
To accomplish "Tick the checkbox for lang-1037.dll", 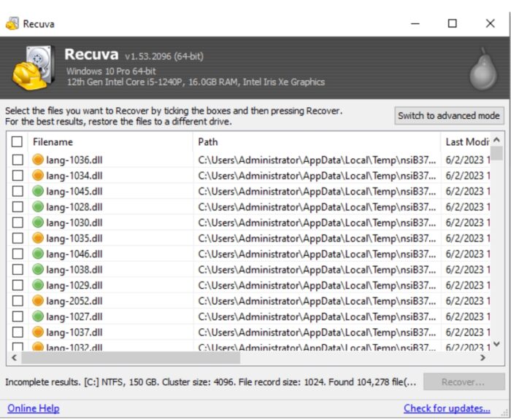I will coord(18,332).
